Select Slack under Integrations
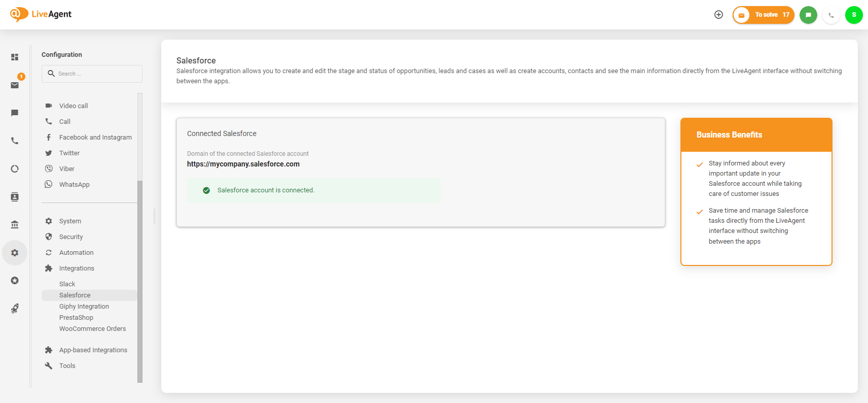The image size is (868, 403). [67, 284]
